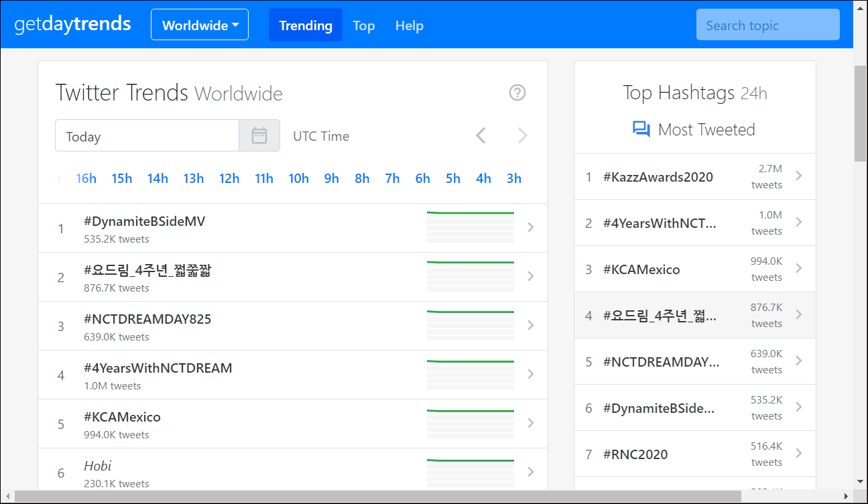This screenshot has height=504, width=868.
Task: Select the 7h time link
Action: click(392, 178)
